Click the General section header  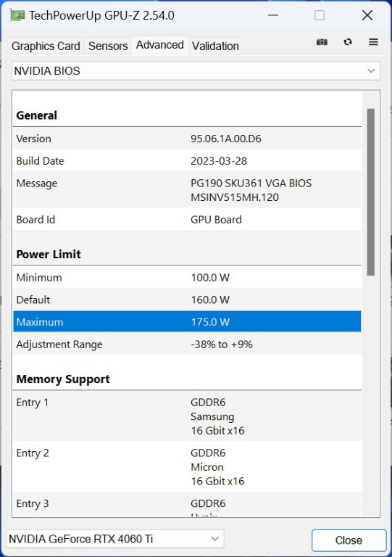click(x=36, y=115)
